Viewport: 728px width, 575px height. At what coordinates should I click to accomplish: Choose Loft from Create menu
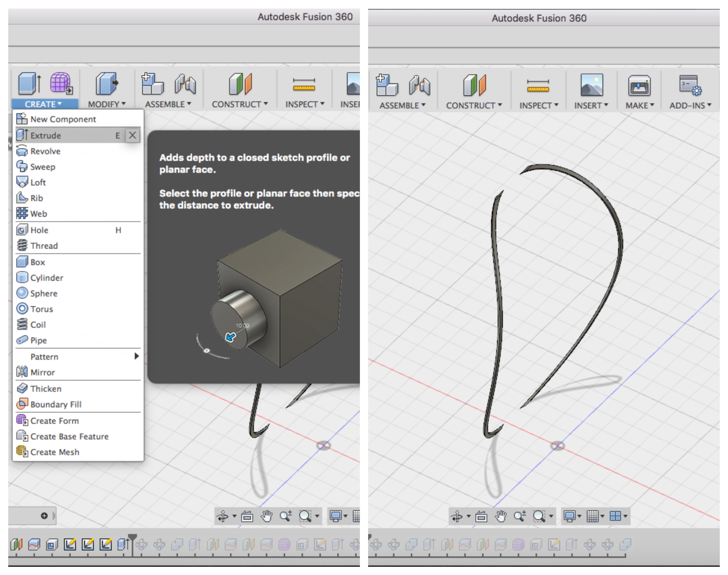[78, 183]
